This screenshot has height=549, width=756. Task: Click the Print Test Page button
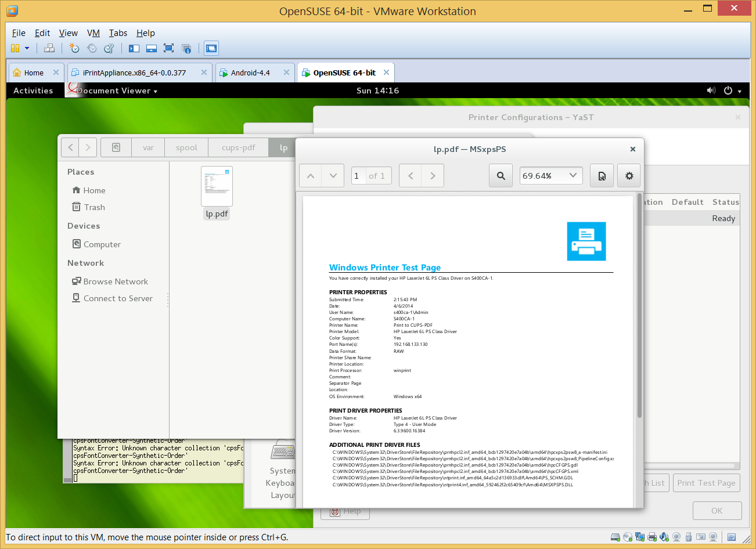coord(707,482)
